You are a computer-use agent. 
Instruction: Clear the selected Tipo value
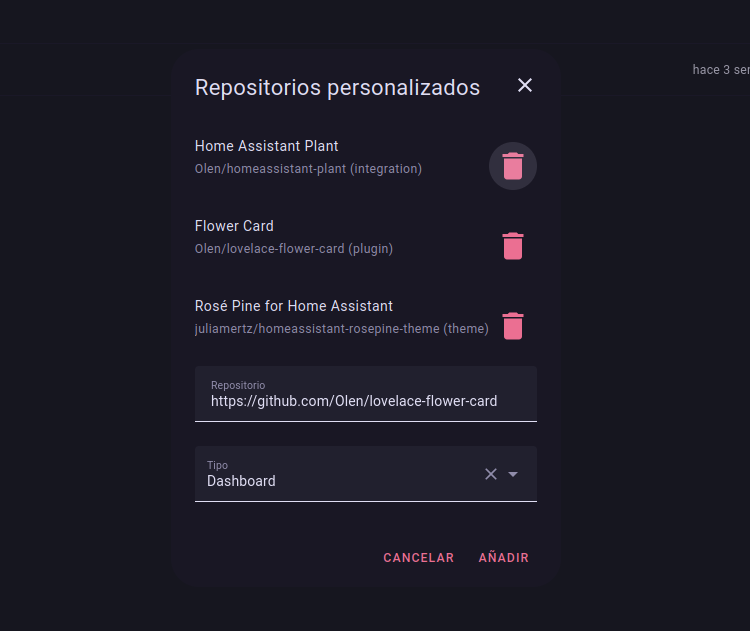(491, 474)
